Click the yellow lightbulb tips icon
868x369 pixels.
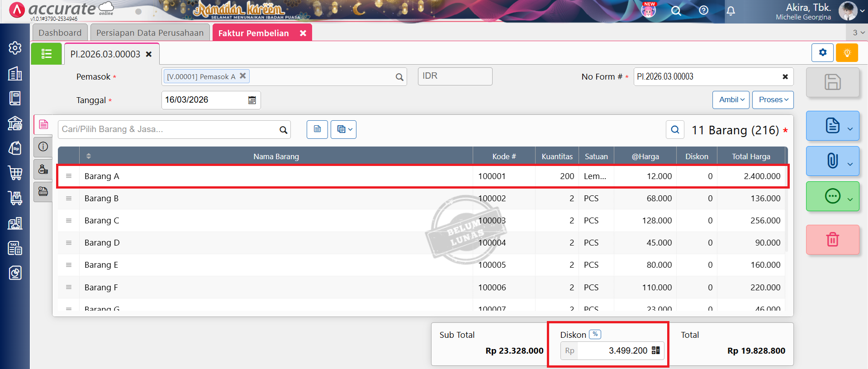tap(847, 53)
